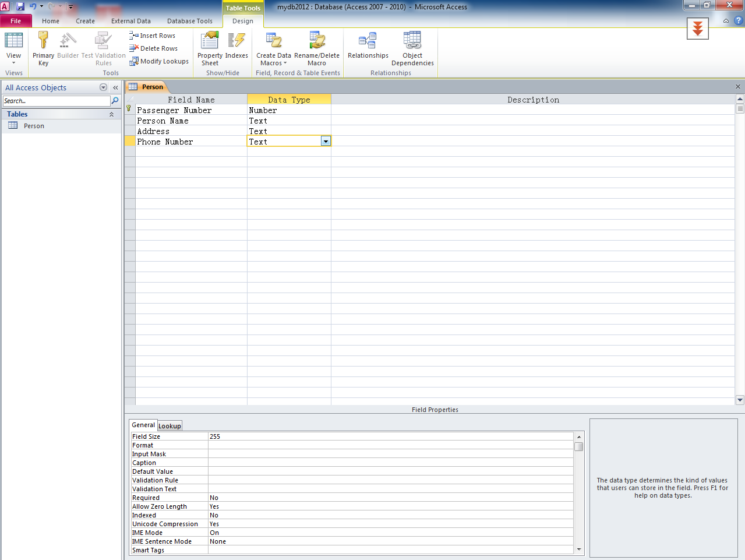745x560 pixels.
Task: Open the File menu
Action: click(x=16, y=21)
